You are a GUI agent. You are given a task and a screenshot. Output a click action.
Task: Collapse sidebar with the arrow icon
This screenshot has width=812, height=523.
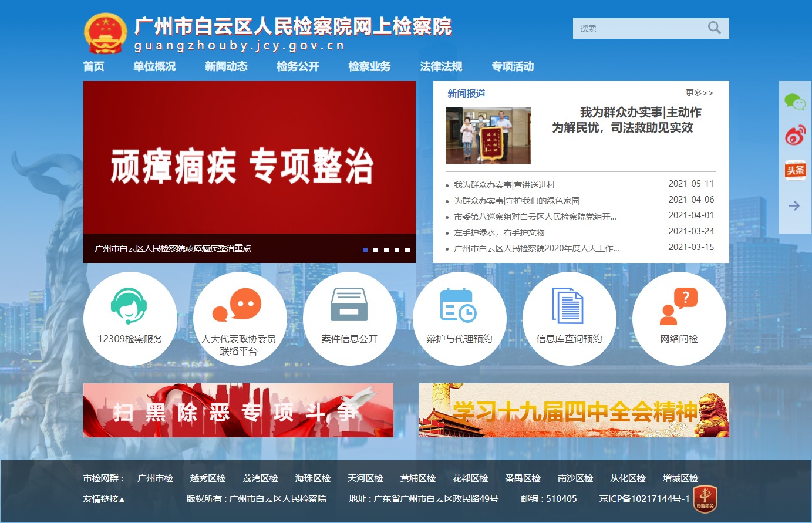click(794, 205)
